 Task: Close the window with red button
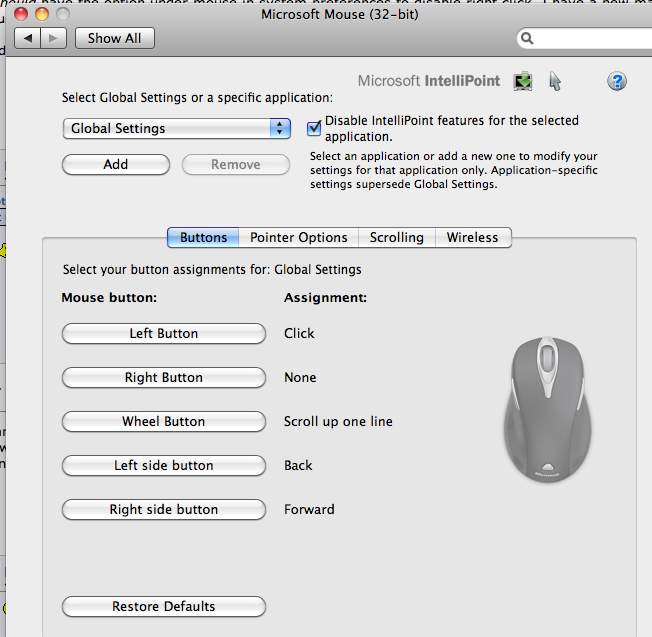click(x=21, y=15)
